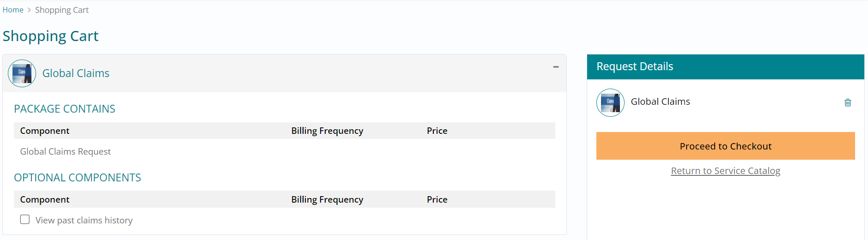868x240 pixels.
Task: Click Component header under Package Contains
Action: pos(45,131)
